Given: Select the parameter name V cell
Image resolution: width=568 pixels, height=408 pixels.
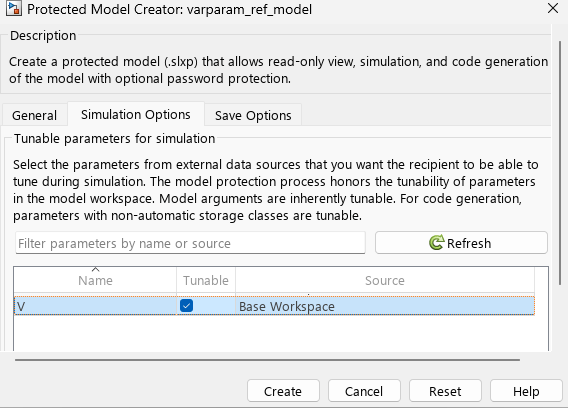Looking at the screenshot, I should (95, 306).
